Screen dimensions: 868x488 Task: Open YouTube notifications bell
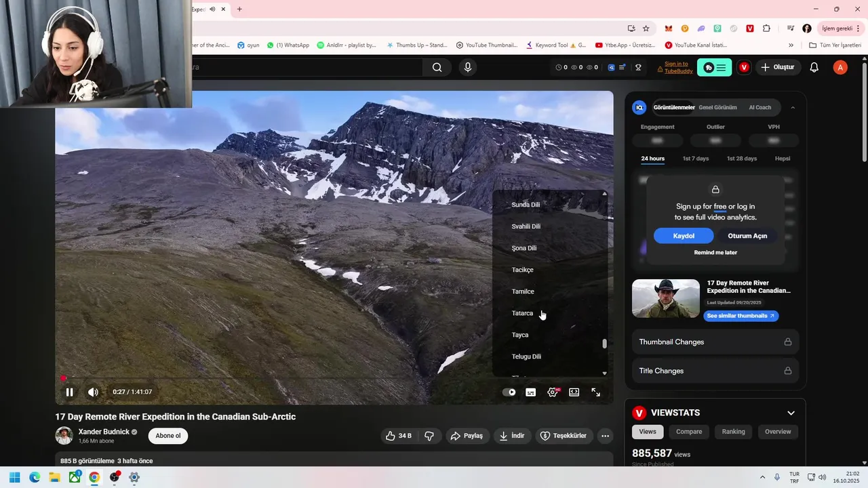(814, 67)
